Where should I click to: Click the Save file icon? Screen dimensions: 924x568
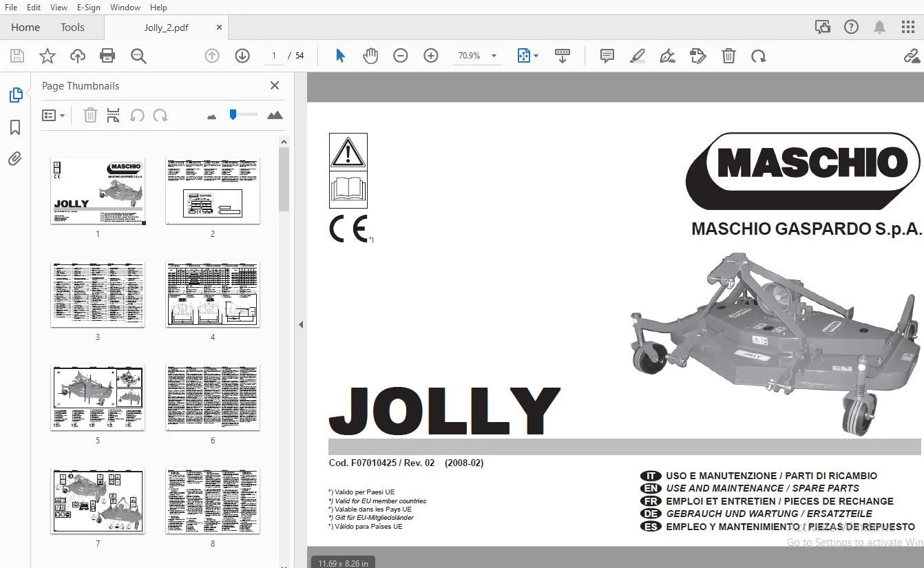point(17,56)
